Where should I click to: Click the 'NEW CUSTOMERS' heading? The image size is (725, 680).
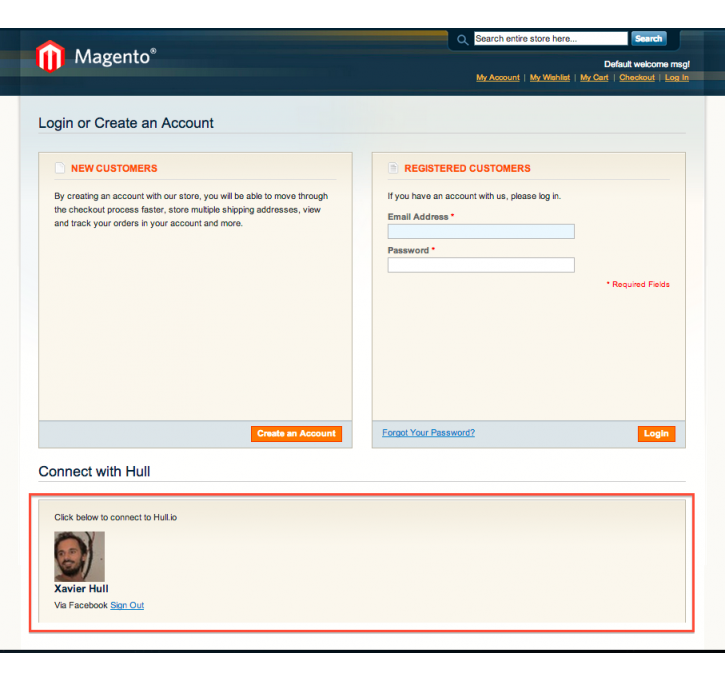point(114,168)
